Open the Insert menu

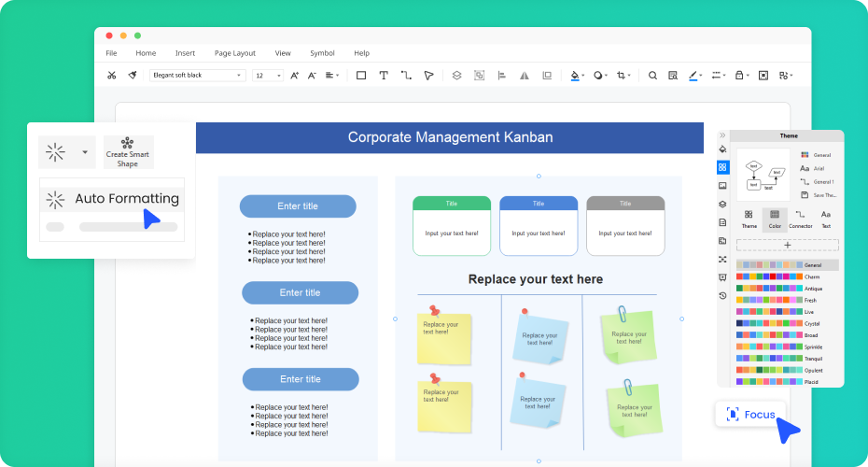[185, 53]
